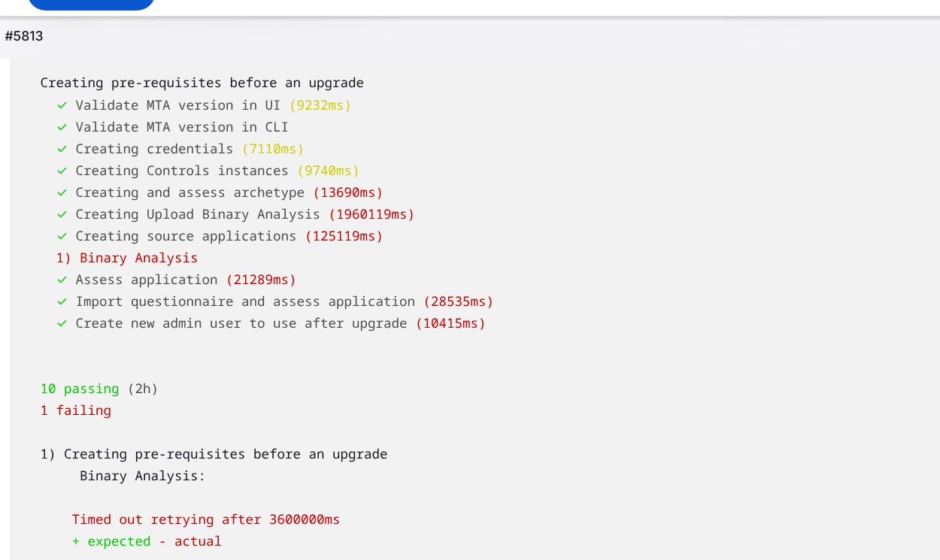Click the checkmark by Creating Upload Binary Analysis
This screenshot has height=560, width=940.
point(62,215)
